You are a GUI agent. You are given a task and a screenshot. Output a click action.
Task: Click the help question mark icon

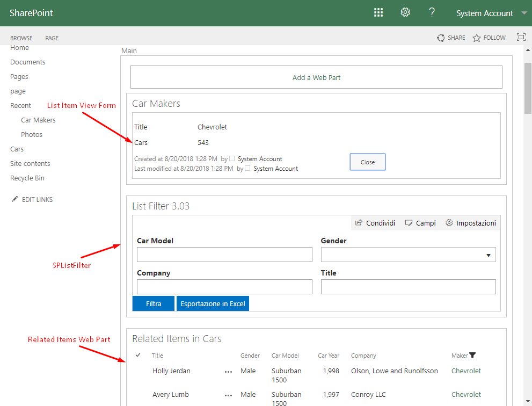tap(432, 12)
